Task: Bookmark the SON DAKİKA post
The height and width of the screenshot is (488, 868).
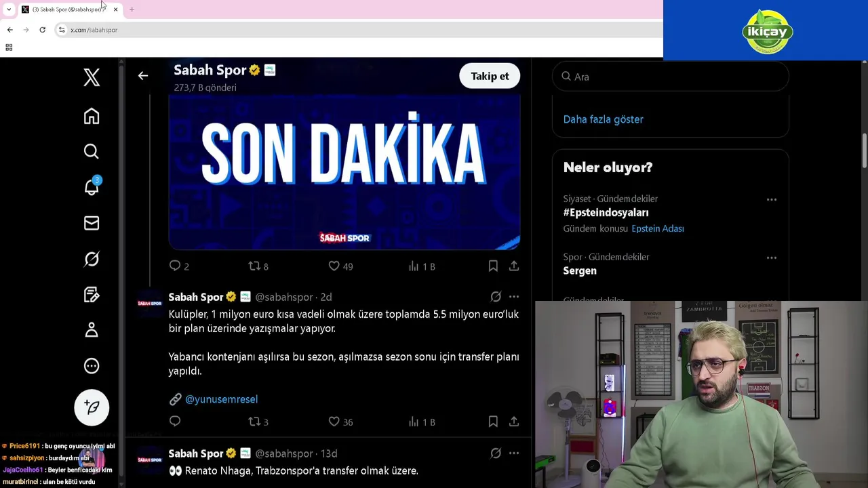Action: [x=493, y=266]
